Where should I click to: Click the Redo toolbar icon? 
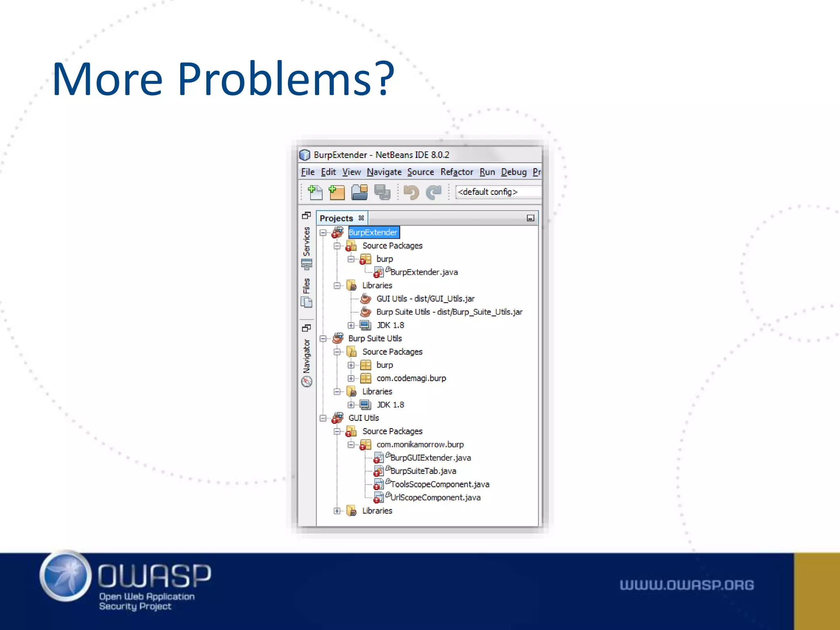pos(434,192)
